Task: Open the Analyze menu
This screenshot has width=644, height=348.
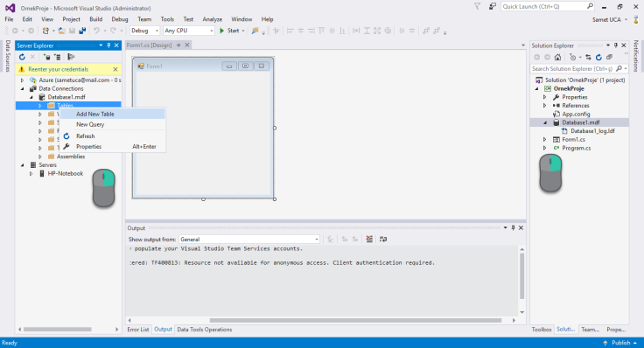Action: [213, 19]
